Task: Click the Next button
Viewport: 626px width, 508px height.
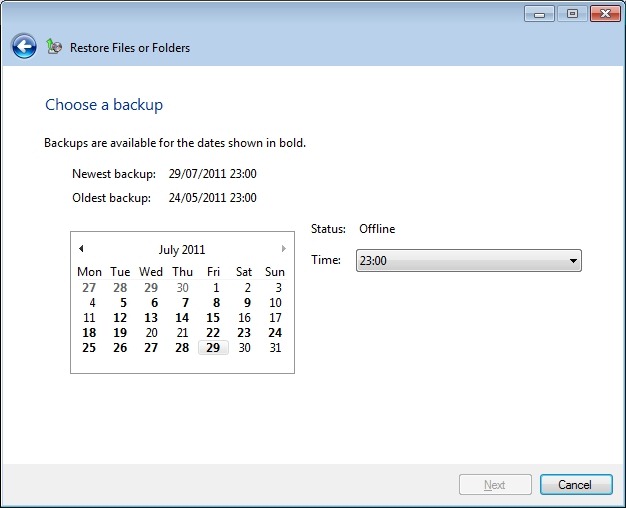Action: pos(495,485)
